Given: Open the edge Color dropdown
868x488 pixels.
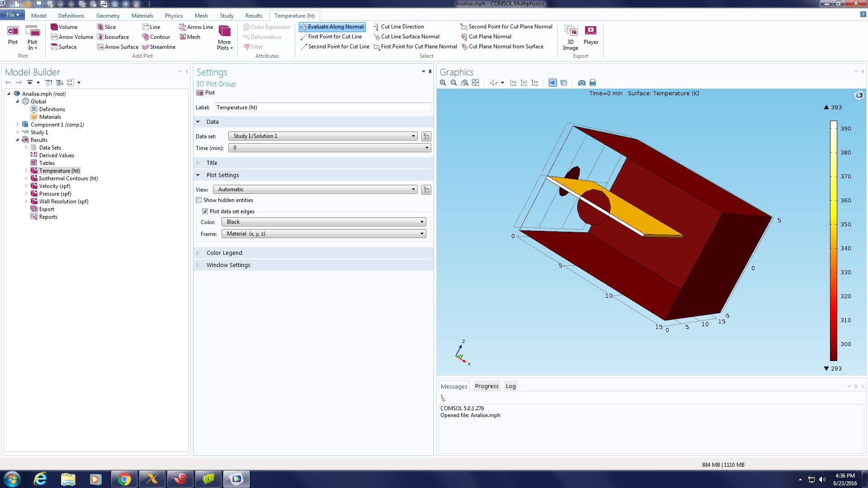Looking at the screenshot, I should (324, 222).
